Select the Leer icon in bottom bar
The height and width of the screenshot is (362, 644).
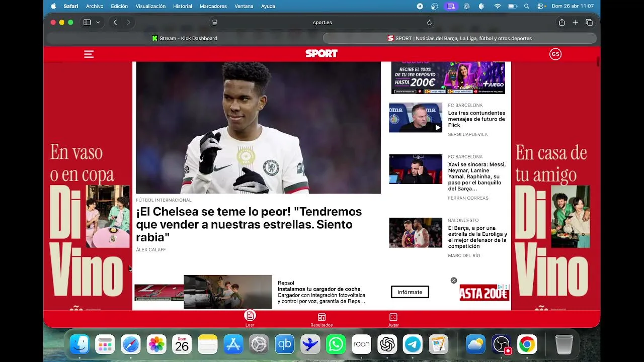tap(250, 318)
